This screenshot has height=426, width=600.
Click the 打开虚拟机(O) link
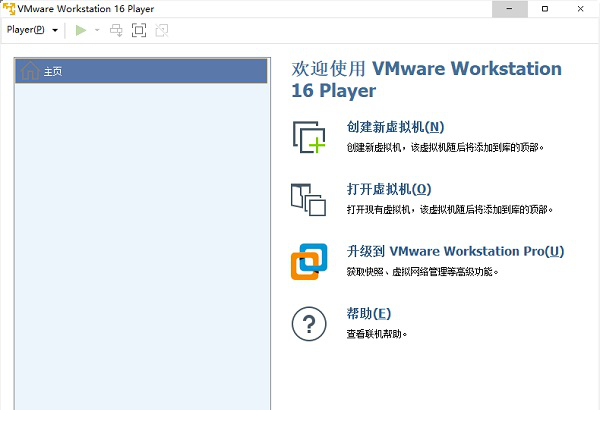coord(389,189)
